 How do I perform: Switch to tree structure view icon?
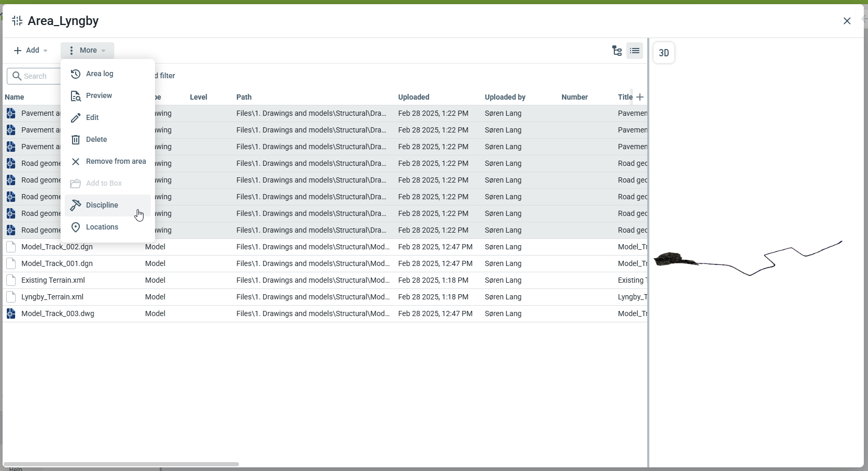click(x=617, y=51)
